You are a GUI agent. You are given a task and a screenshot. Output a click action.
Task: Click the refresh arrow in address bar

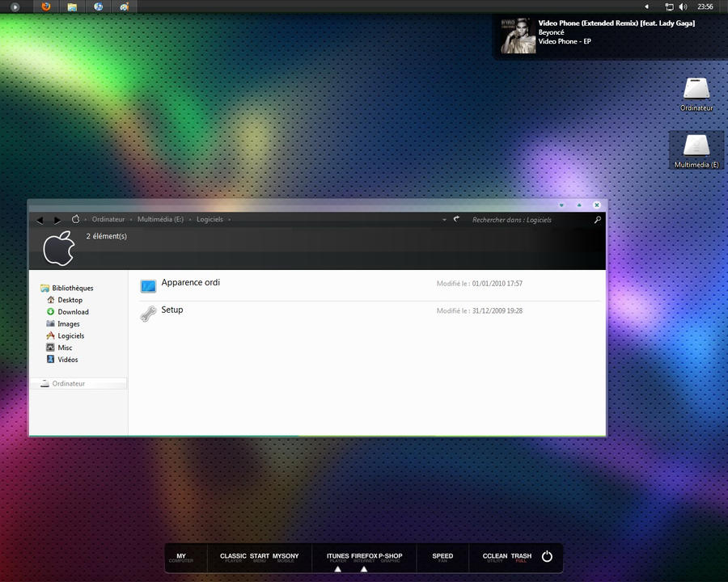(x=456, y=219)
